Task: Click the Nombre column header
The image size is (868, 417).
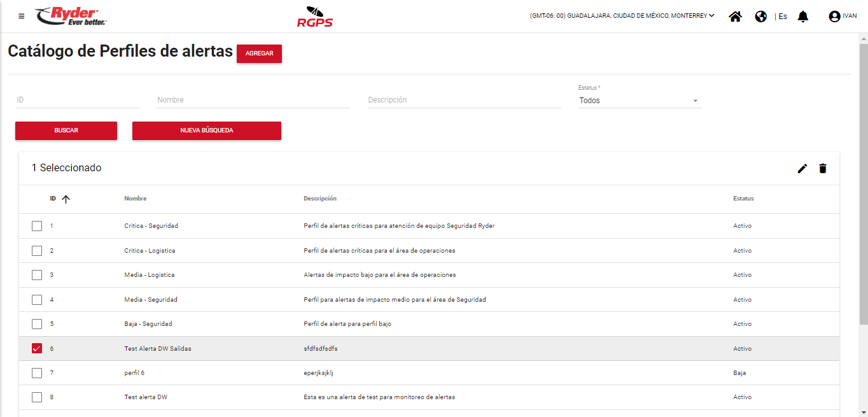Action: click(x=136, y=199)
